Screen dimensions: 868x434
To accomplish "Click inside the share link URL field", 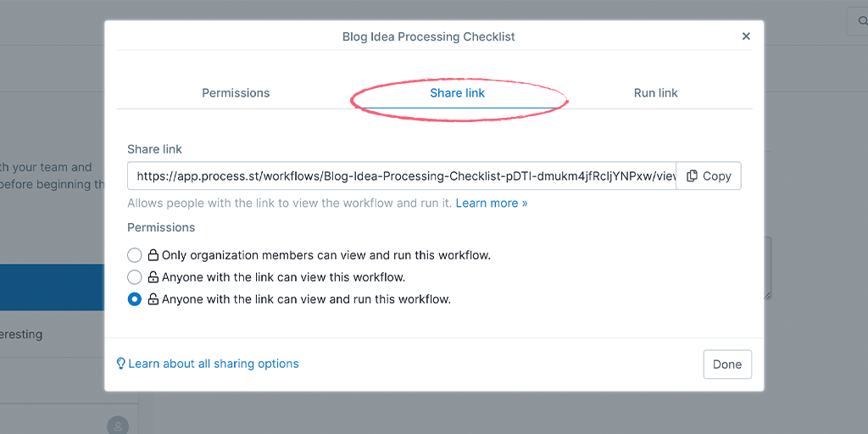I will (402, 176).
